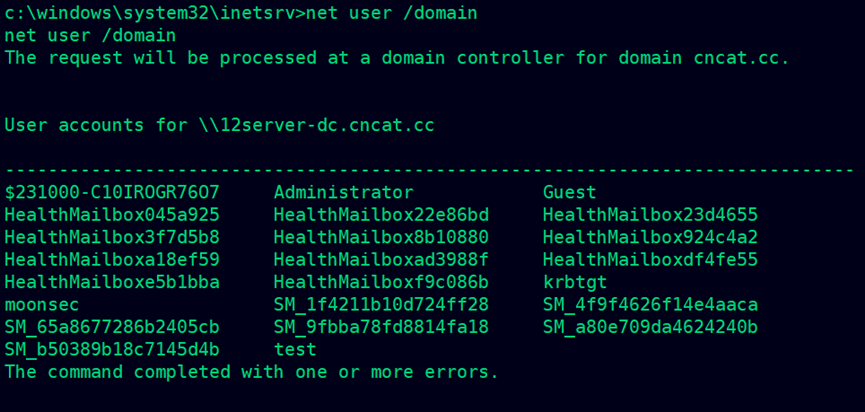The height and width of the screenshot is (412, 865).
Task: Click HealthMailboxe5b1bba username
Action: tap(112, 282)
